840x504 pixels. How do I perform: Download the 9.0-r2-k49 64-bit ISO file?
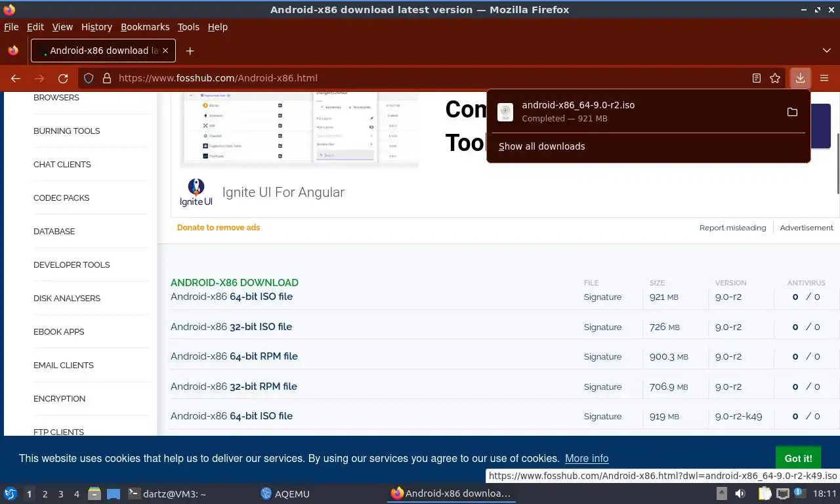[232, 416]
